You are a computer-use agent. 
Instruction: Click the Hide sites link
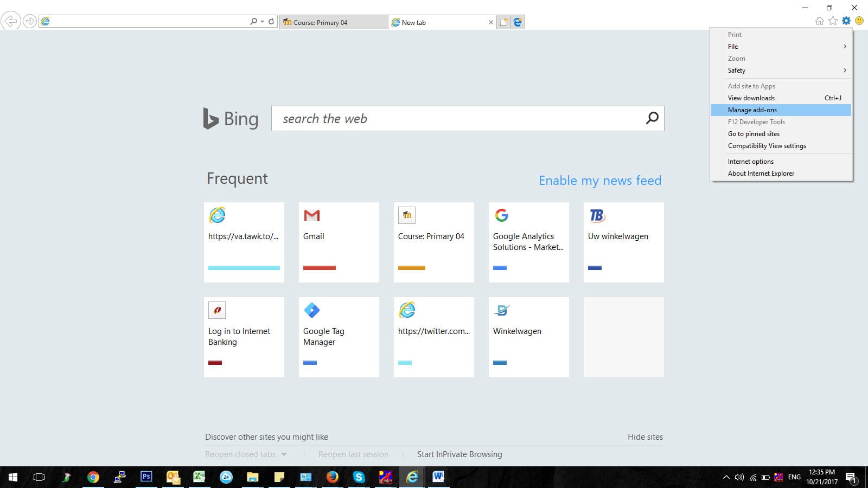[645, 437]
